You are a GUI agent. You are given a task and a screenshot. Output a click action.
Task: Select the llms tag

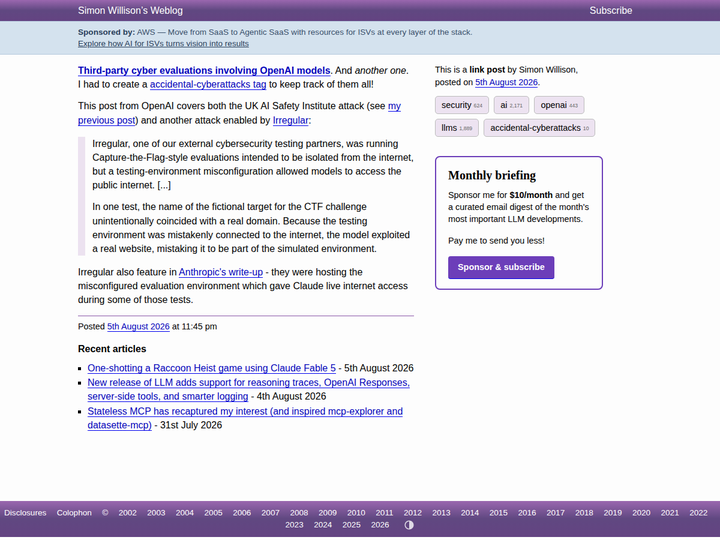[456, 128]
